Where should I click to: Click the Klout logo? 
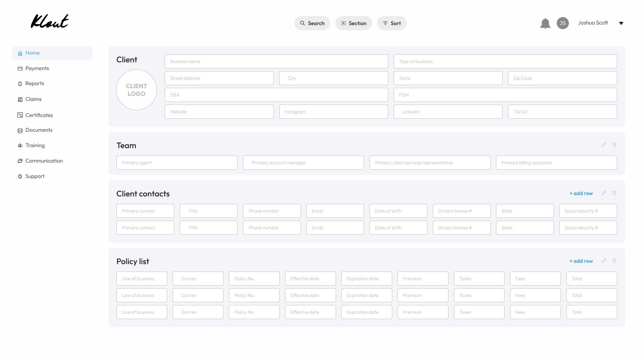pos(50,21)
